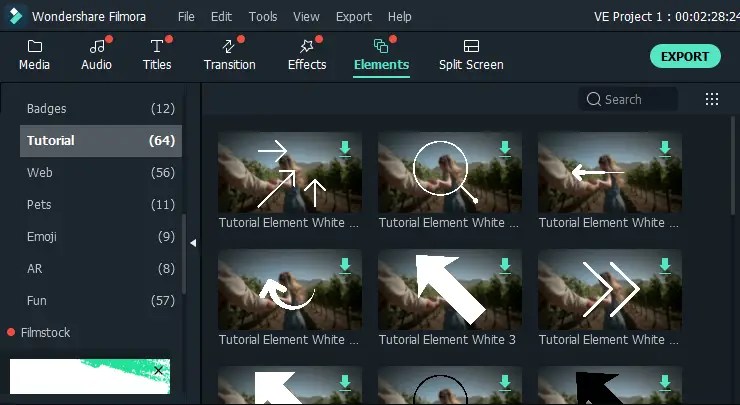Click the Wondershare Filmora logo icon
This screenshot has width=740, height=405.
[15, 16]
